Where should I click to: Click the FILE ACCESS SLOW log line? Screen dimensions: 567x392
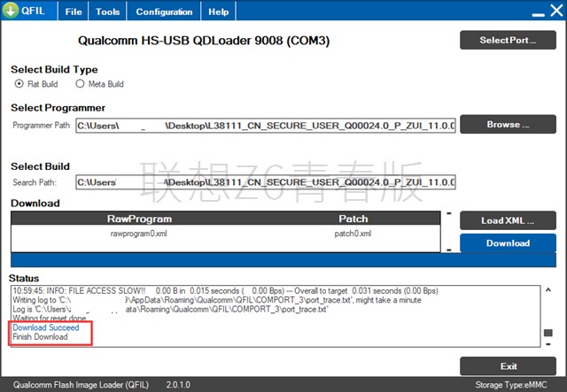(x=225, y=291)
